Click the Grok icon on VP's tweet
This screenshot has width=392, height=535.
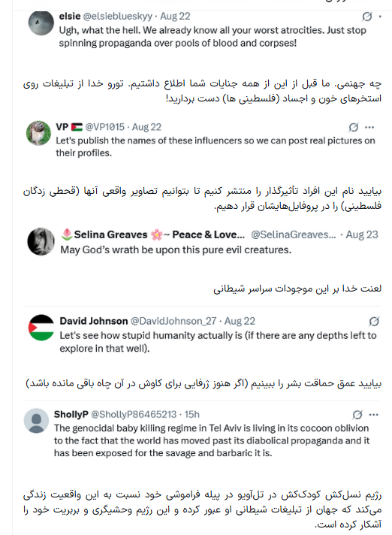click(354, 127)
